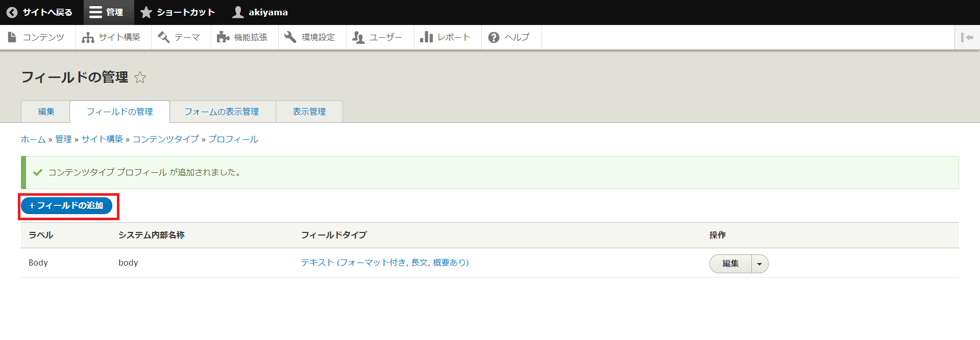Switch to the フォームの表示管理 tab
Viewport: 980px width, 340px height.
[x=222, y=112]
